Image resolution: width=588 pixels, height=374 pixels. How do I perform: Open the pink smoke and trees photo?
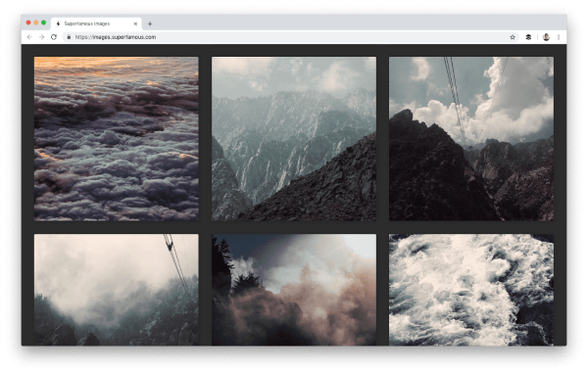click(294, 290)
